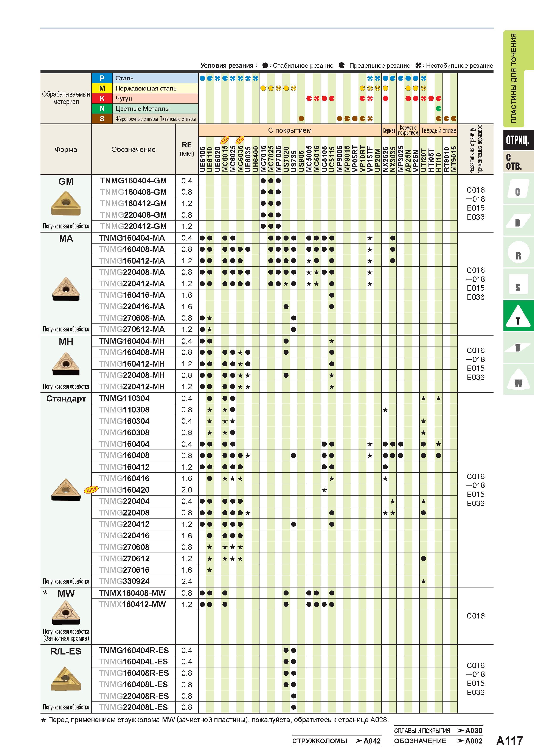Click the MH chipbreaker insert image
The width and height of the screenshot is (534, 756).
(x=66, y=364)
